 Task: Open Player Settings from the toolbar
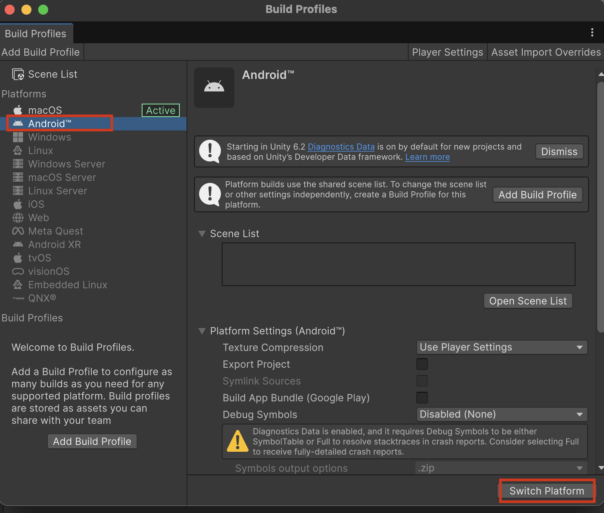[x=447, y=52]
